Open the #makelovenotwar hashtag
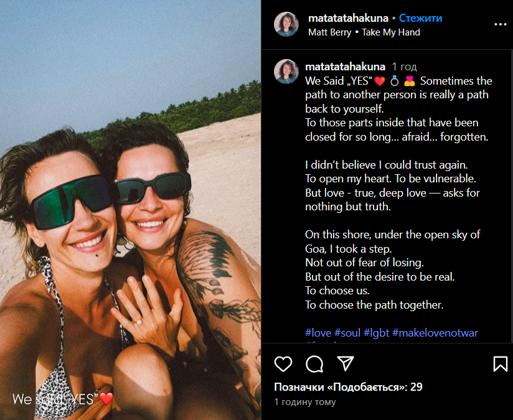 (435, 333)
